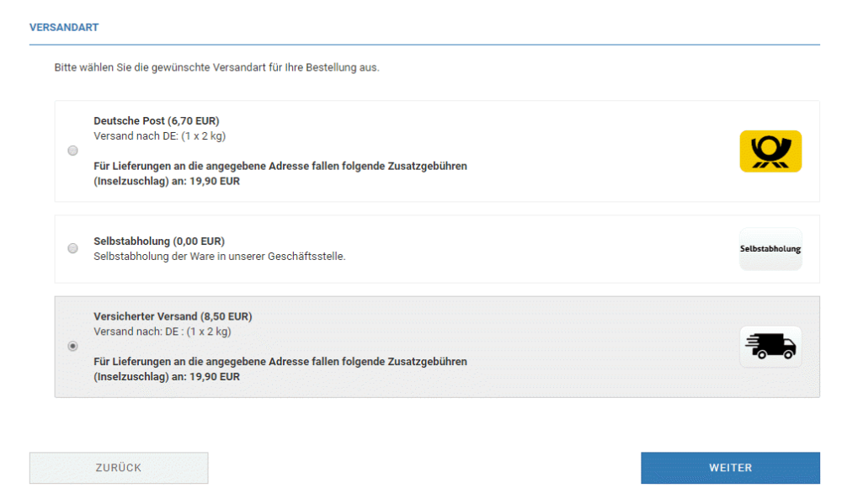
Task: Click the Geschäftsstelle pickup description text
Action: tap(219, 256)
